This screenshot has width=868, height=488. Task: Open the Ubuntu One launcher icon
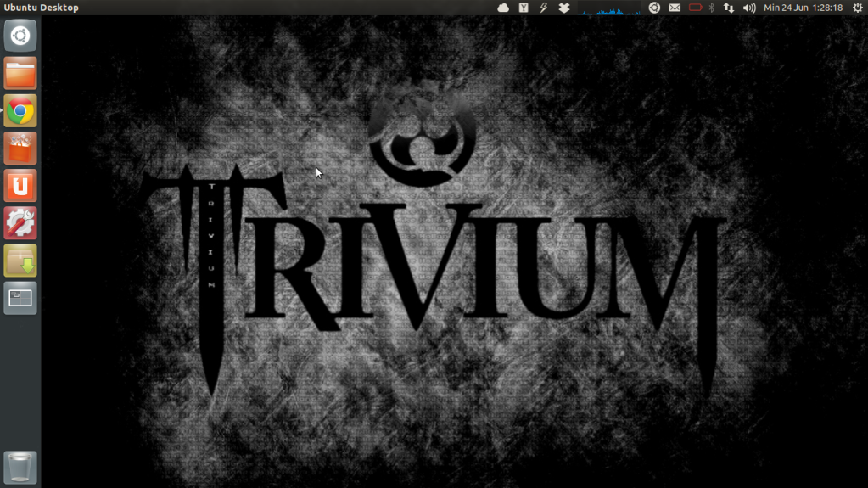20,186
